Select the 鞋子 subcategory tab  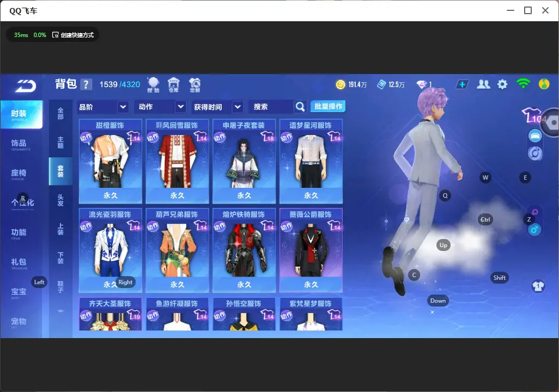[60, 287]
